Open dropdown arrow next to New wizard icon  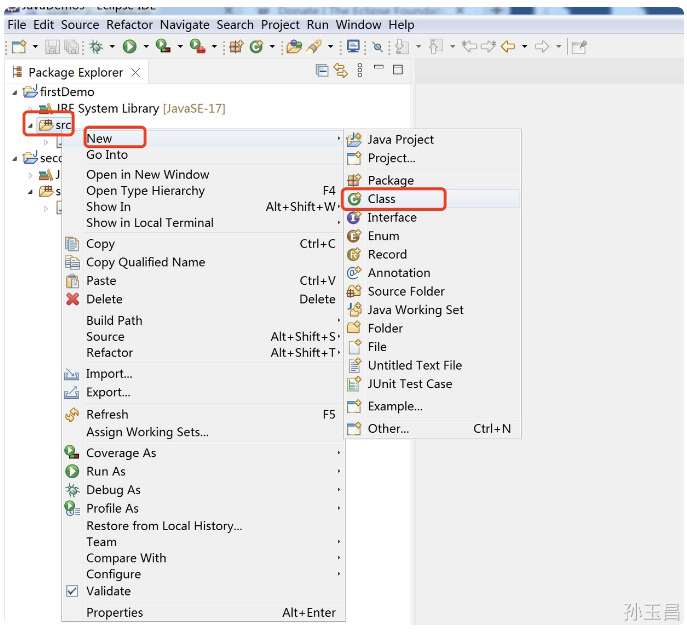35,46
